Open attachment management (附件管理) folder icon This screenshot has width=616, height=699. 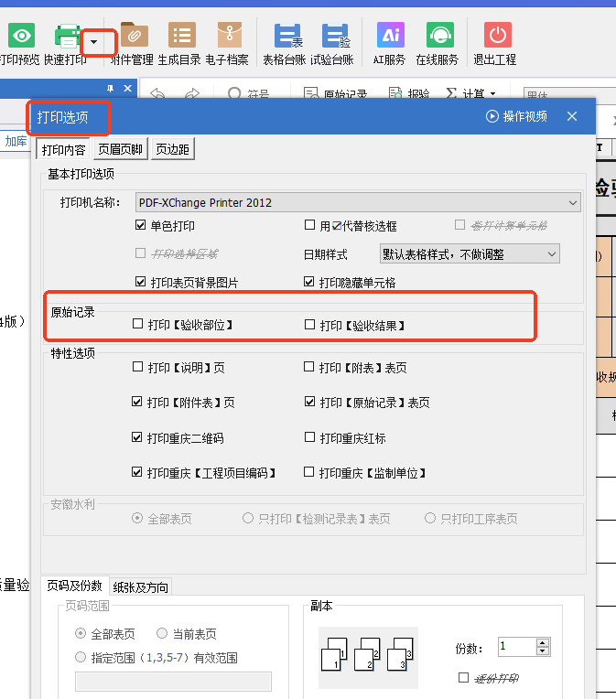pos(134,35)
